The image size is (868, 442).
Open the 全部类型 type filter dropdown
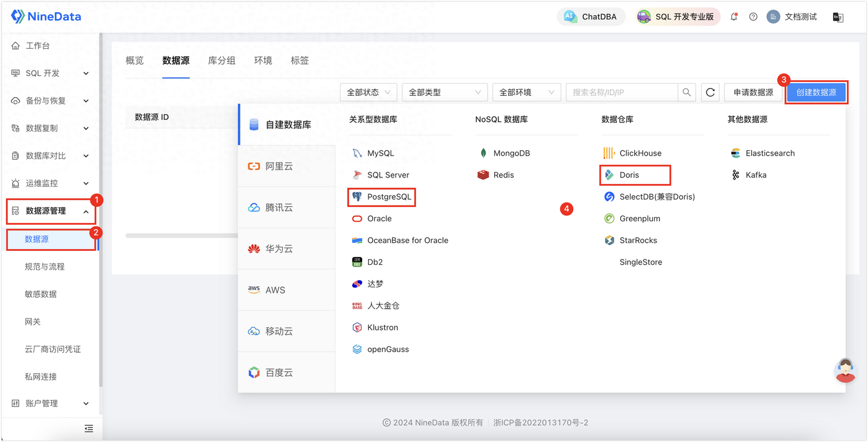pyautogui.click(x=444, y=92)
